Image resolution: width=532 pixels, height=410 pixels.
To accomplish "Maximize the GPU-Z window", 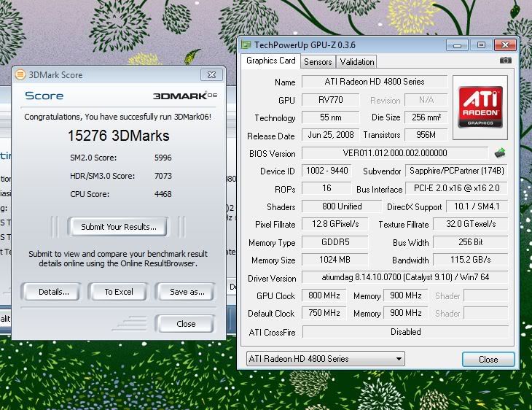I will [481, 45].
